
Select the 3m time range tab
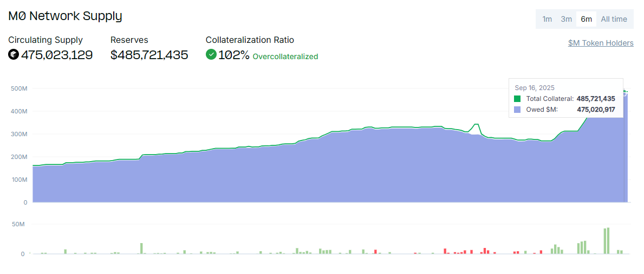tap(566, 19)
